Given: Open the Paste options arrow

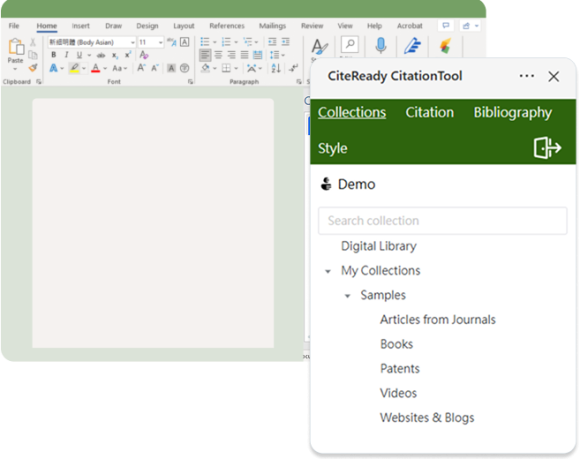Looking at the screenshot, I should [15, 69].
